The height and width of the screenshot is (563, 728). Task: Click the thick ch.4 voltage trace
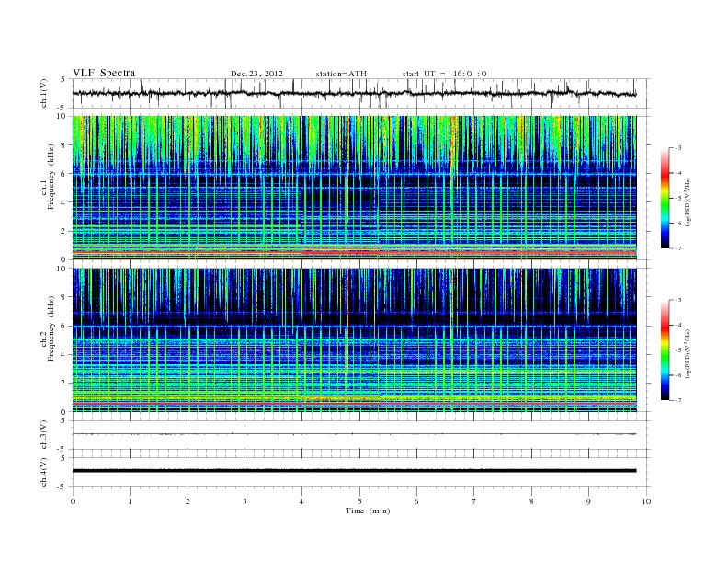(354, 471)
